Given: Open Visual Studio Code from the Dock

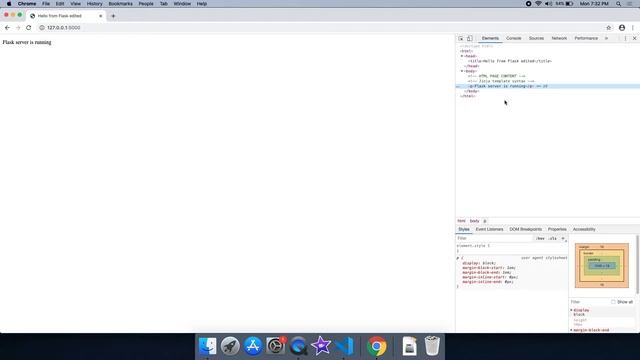Looking at the screenshot, I should pyautogui.click(x=344, y=346).
